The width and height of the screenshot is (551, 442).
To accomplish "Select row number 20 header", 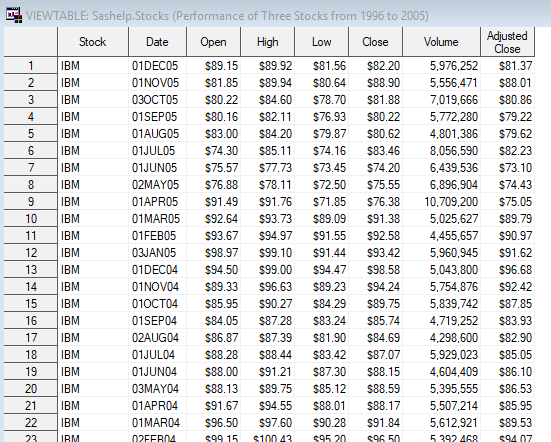I will [x=31, y=389].
